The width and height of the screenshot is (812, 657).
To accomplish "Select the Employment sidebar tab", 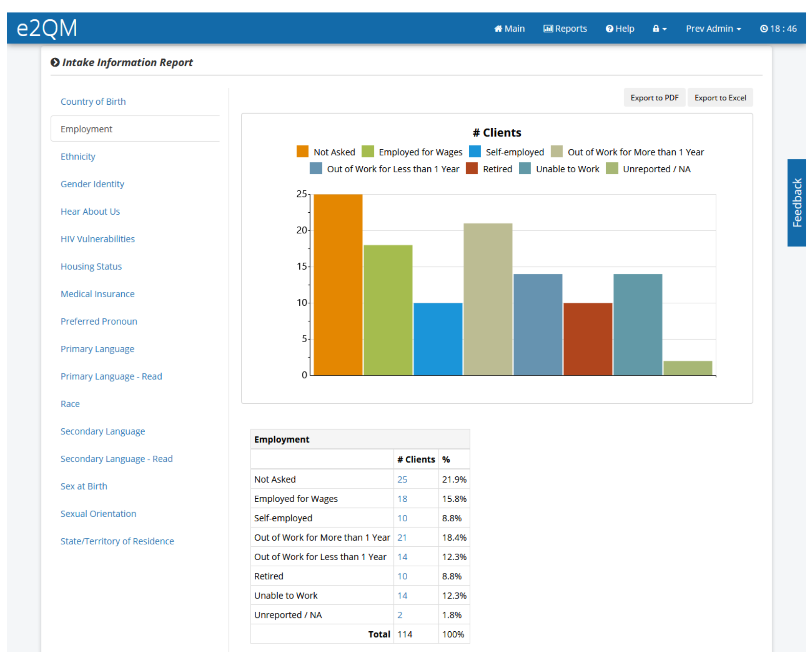I will coord(86,129).
